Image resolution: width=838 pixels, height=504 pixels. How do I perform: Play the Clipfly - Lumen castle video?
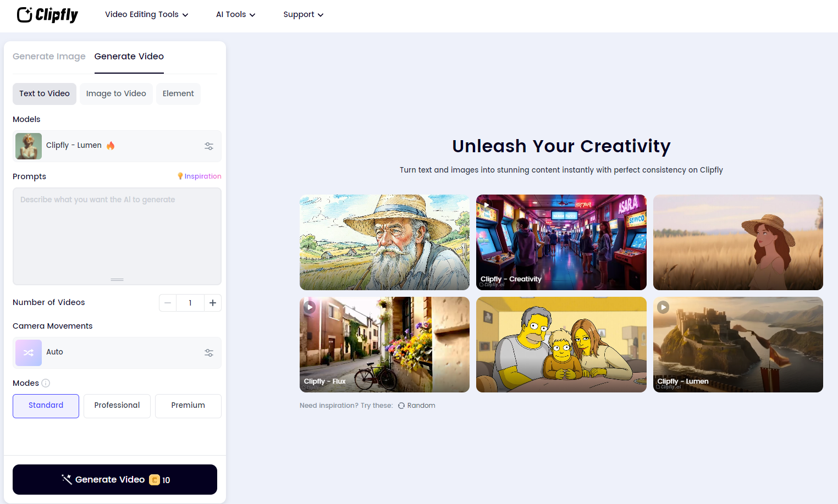(x=663, y=307)
